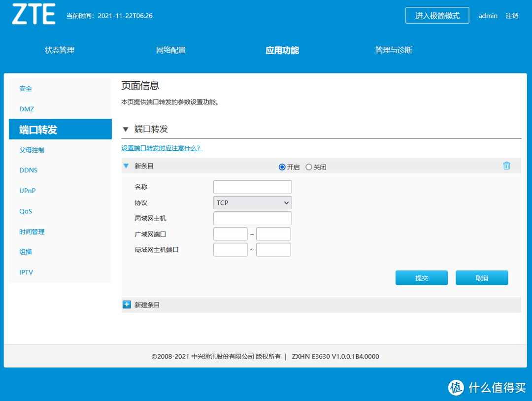Click 注销 to log out
The height and width of the screenshot is (401, 532).
pos(512,15)
